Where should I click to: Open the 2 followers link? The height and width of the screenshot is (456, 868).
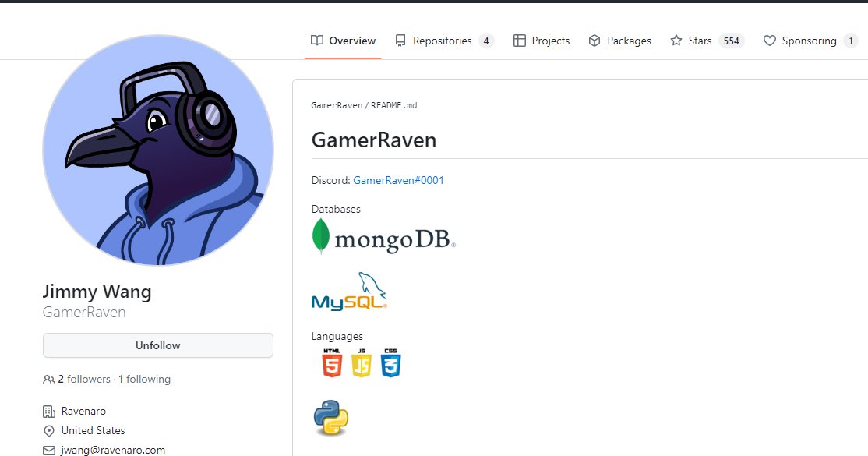click(84, 379)
